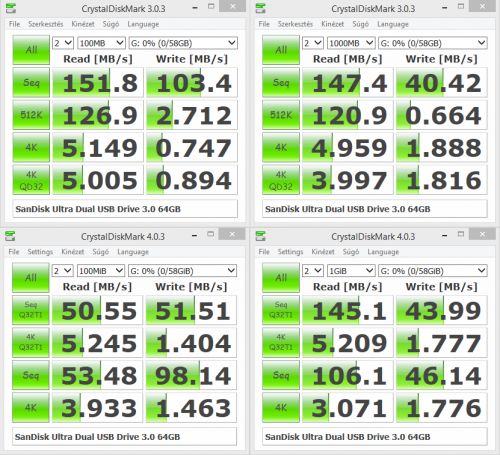Start 4K QD32 test in the 100MB window
The width and height of the screenshot is (500, 455).
click(31, 180)
